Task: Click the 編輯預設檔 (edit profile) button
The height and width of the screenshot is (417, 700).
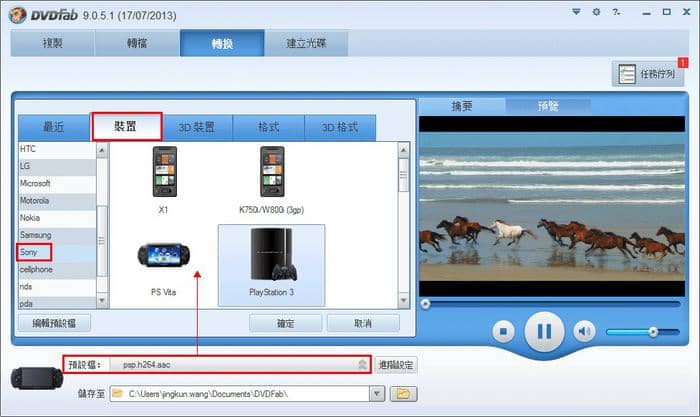Action: [x=54, y=323]
